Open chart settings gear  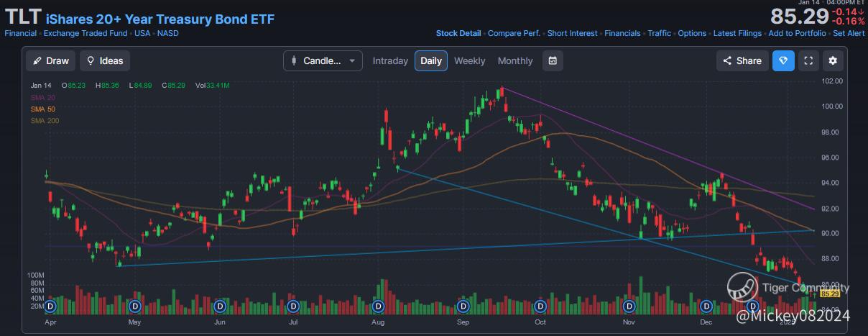(x=833, y=61)
